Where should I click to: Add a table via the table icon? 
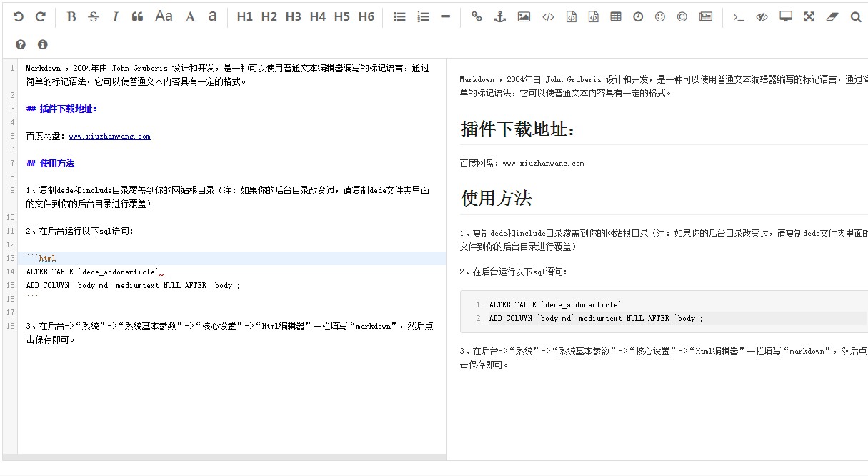[x=615, y=16]
